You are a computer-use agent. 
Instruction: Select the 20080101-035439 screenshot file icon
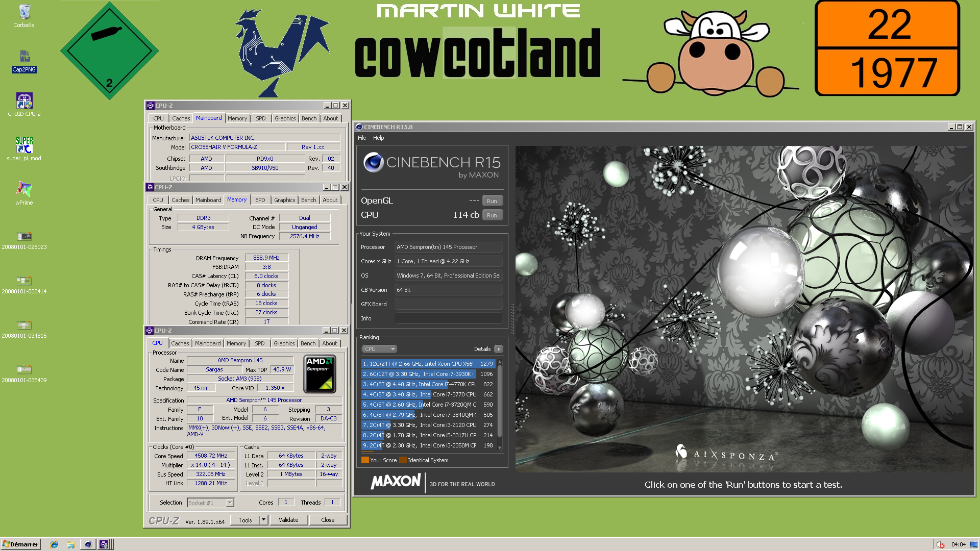(24, 373)
